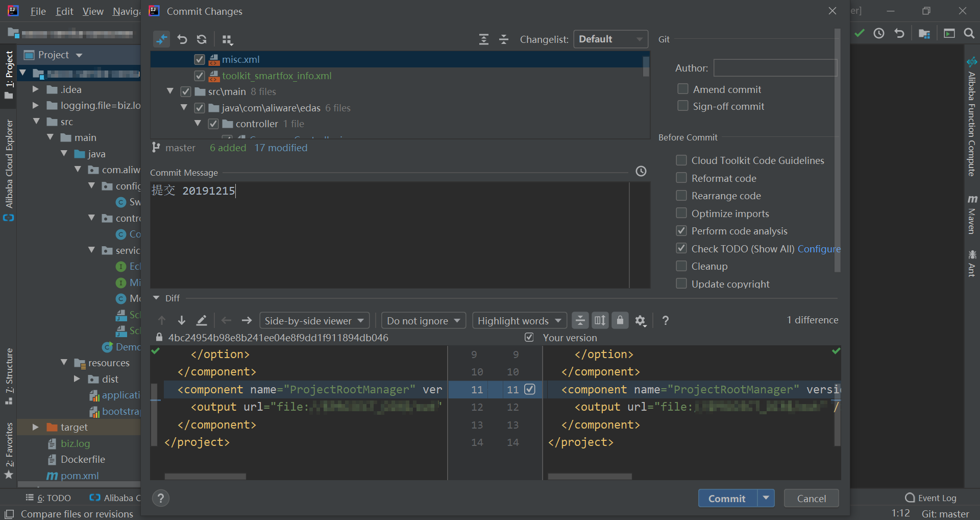Click the Author input field
Image resolution: width=980 pixels, height=520 pixels.
click(x=774, y=68)
